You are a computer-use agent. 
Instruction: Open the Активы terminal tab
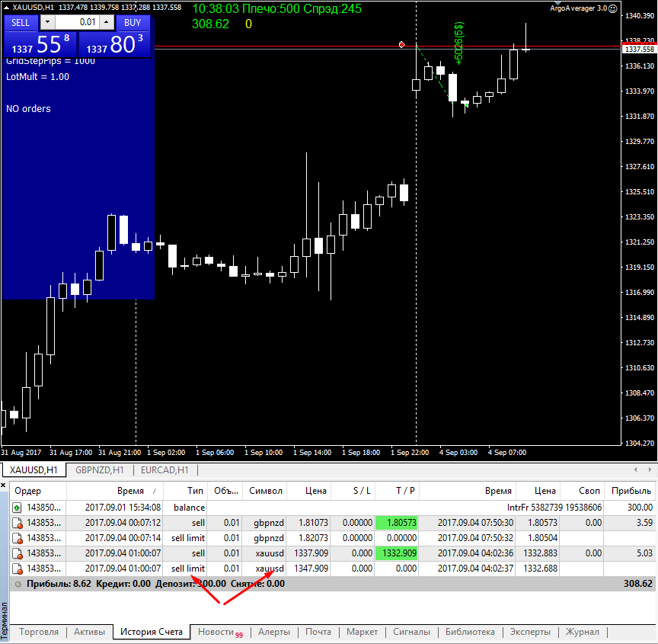pyautogui.click(x=89, y=632)
